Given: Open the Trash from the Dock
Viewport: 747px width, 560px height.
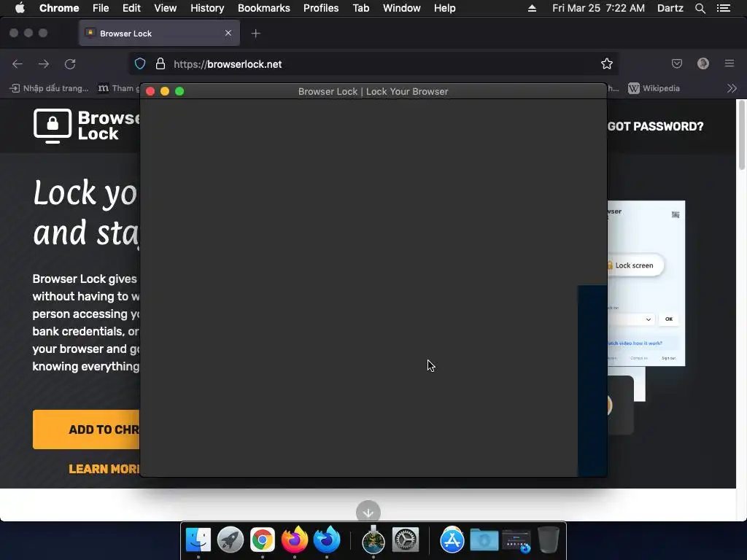Looking at the screenshot, I should click(x=549, y=540).
